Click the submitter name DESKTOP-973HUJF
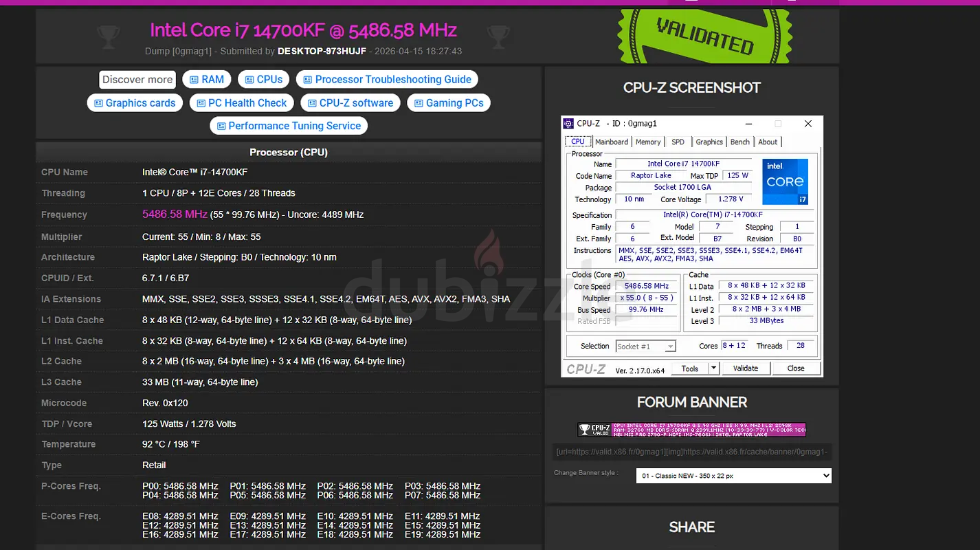980x550 pixels. 322,52
